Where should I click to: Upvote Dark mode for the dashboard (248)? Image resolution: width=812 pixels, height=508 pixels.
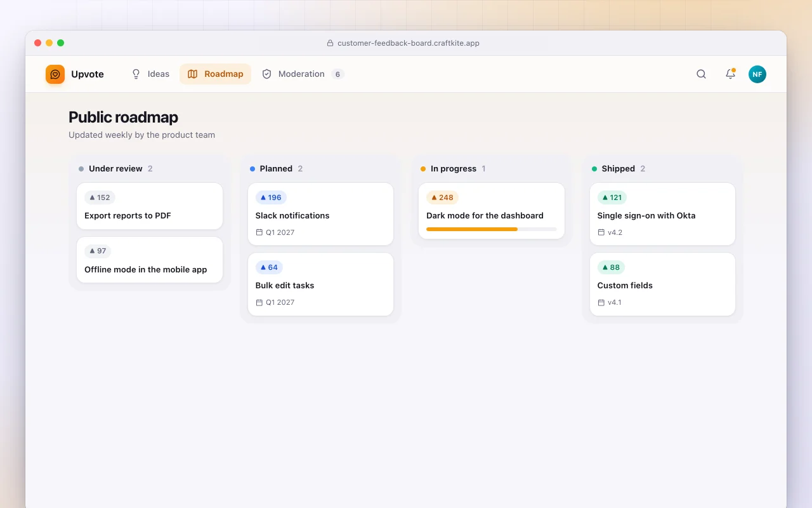pos(442,197)
